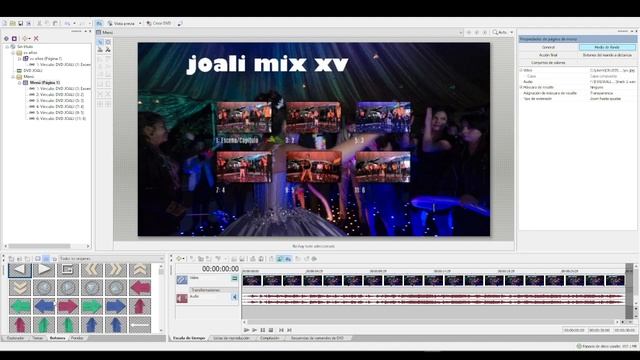Click scene thumbnail labeled '1: Escena/Capítulo'
640x360 pixels.
[x=244, y=118]
